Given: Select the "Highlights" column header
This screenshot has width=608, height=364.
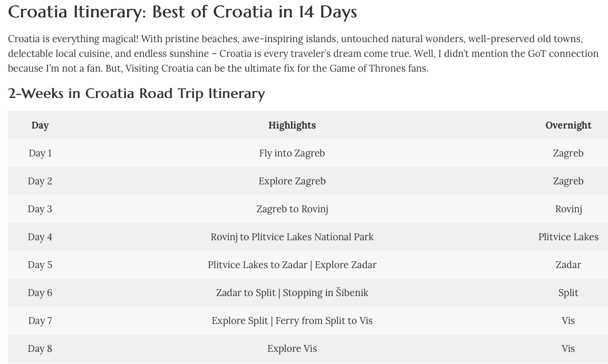Looking at the screenshot, I should click(292, 125).
